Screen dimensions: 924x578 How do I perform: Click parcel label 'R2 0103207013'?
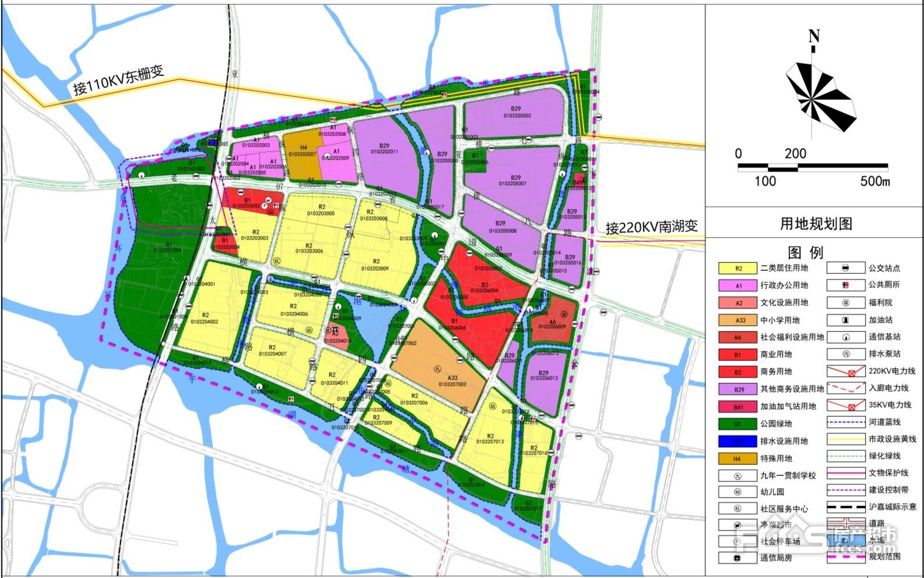coord(490,439)
